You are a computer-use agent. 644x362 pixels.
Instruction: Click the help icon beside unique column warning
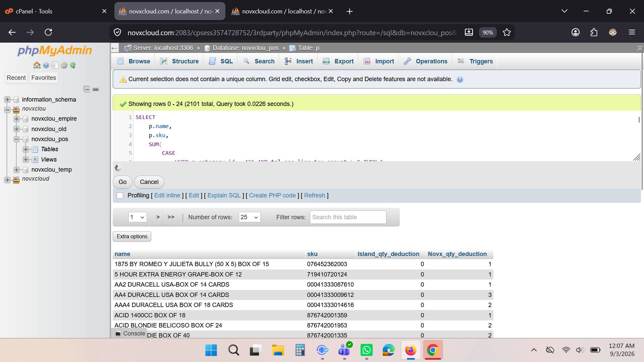click(460, 79)
